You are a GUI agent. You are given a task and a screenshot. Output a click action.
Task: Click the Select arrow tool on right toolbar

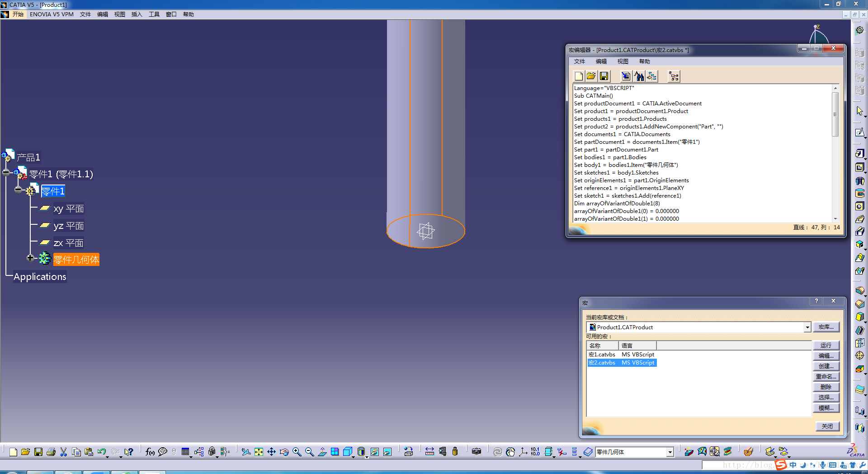pyautogui.click(x=859, y=111)
